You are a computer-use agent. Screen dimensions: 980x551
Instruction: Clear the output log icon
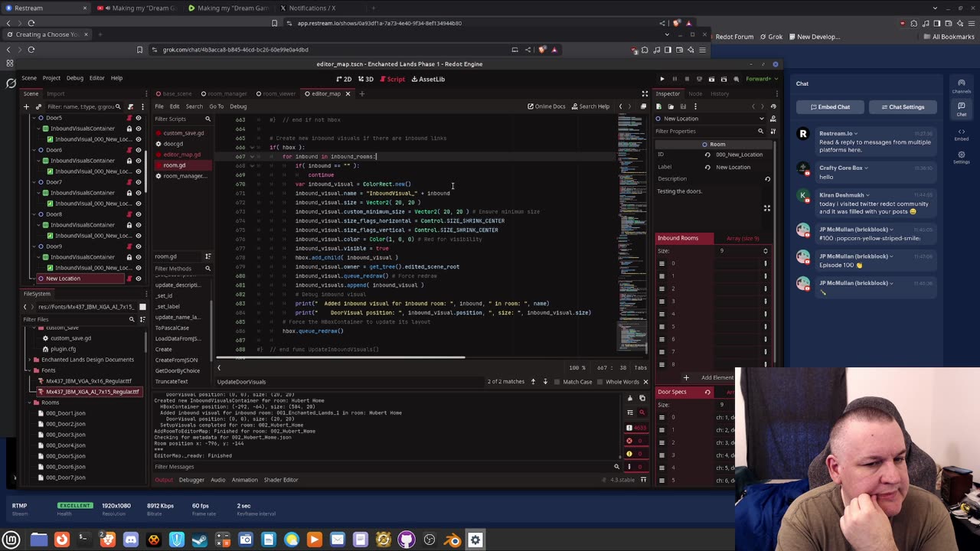(630, 398)
